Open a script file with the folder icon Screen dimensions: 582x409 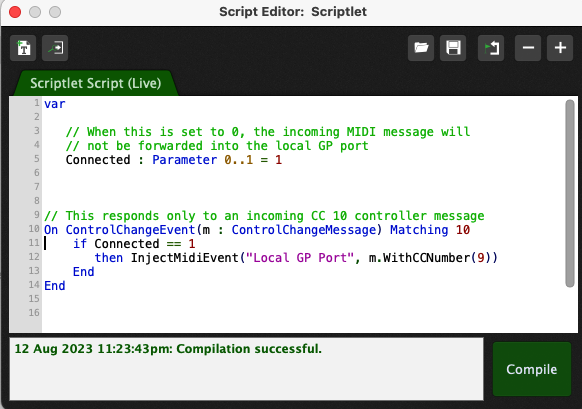421,48
